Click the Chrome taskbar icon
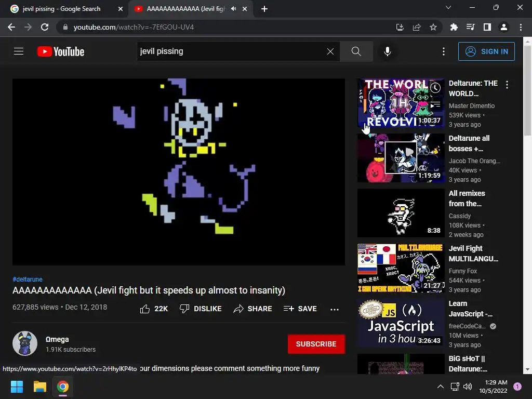 63,387
